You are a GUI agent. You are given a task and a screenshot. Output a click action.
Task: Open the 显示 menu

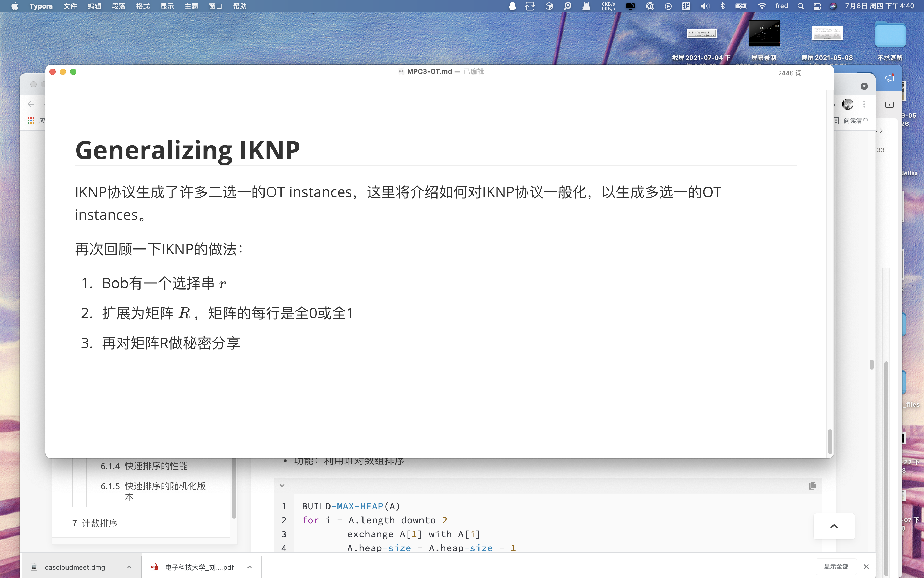(x=167, y=6)
